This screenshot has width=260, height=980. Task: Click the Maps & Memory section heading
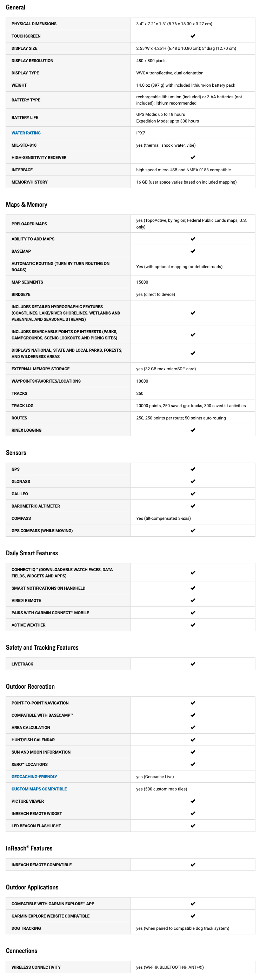(x=27, y=205)
